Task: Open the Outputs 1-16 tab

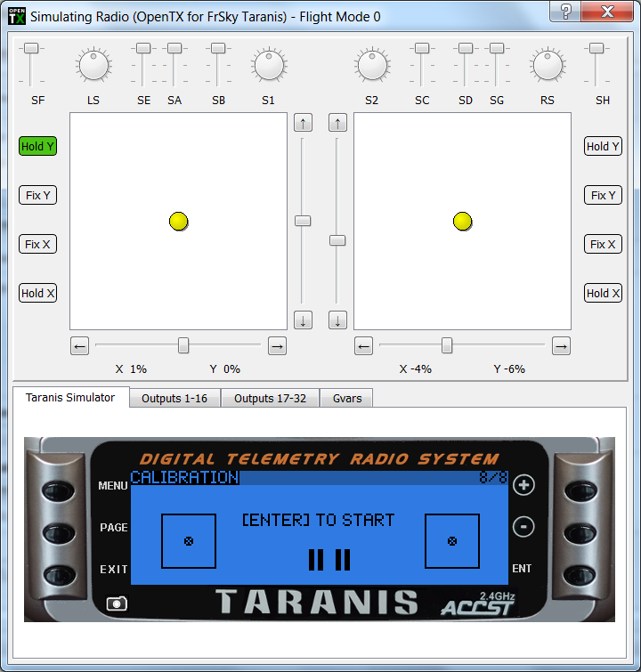Action: tap(174, 398)
